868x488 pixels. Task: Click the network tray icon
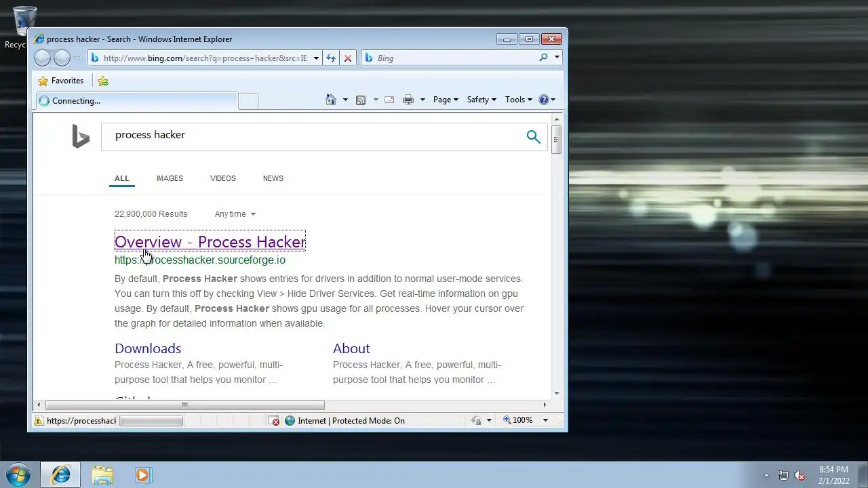[783, 475]
